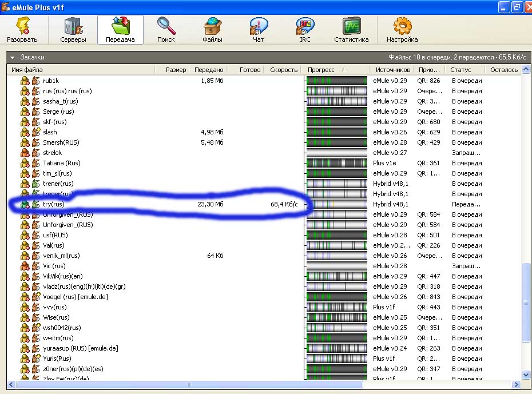Select the try(rus) transferring row
The image size is (532, 394).
(x=53, y=204)
